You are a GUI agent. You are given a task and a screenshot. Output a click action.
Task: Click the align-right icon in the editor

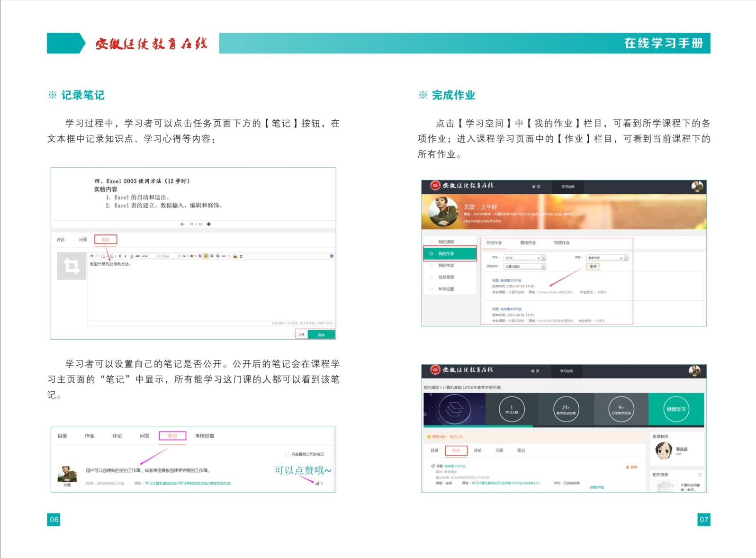click(x=217, y=256)
